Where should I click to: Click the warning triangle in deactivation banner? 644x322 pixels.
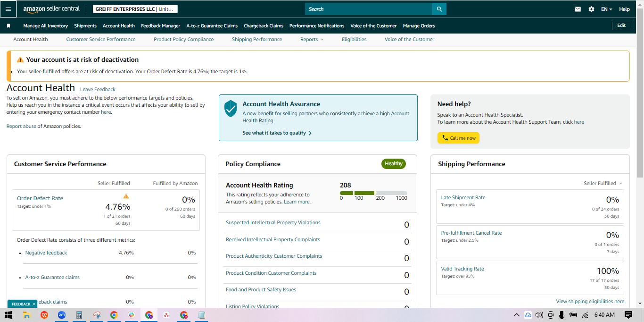pyautogui.click(x=20, y=60)
